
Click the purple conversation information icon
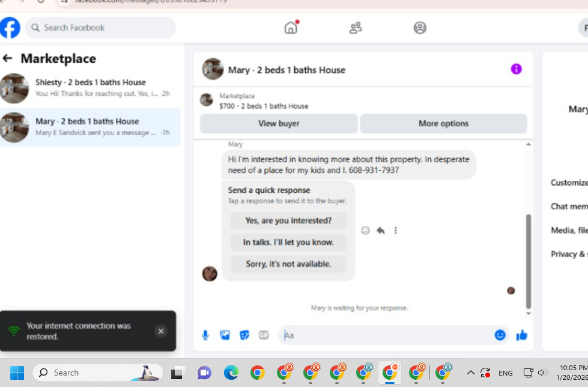(x=516, y=69)
